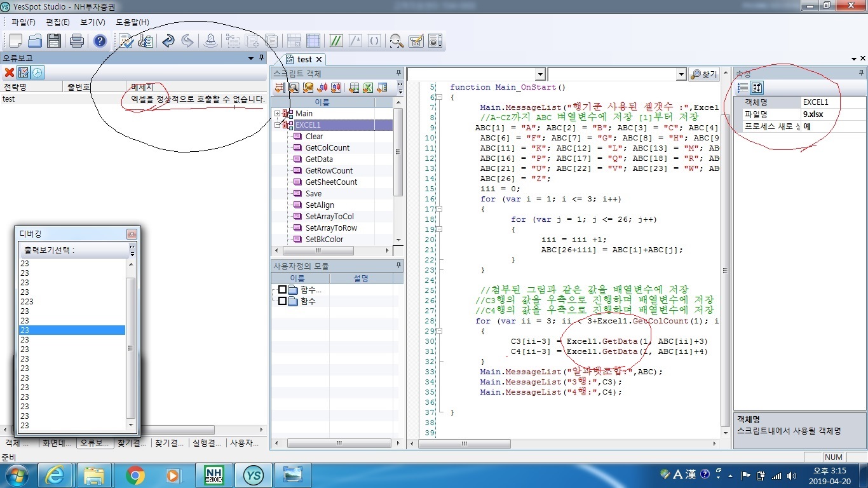
Task: Click the Save floppy disk toolbar icon
Action: point(54,41)
